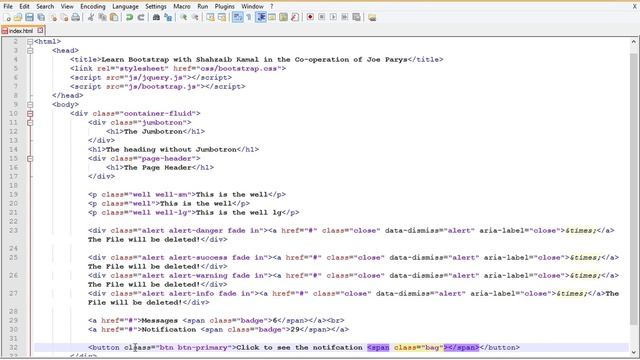Click the Open file toolbar icon

[18, 17]
